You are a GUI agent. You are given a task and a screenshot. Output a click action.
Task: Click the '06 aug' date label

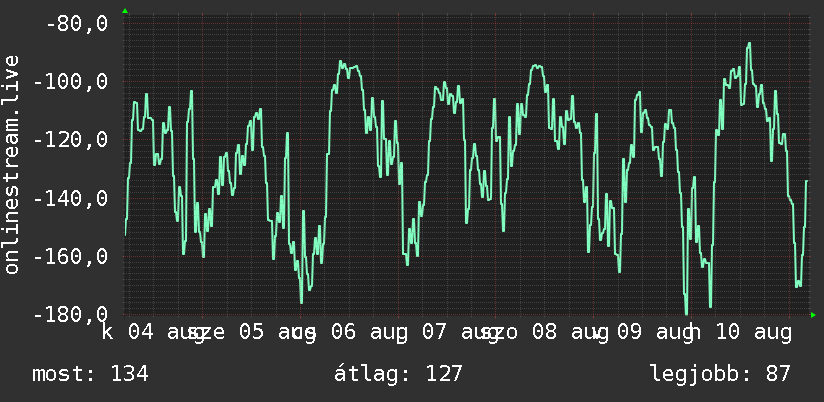(369, 333)
